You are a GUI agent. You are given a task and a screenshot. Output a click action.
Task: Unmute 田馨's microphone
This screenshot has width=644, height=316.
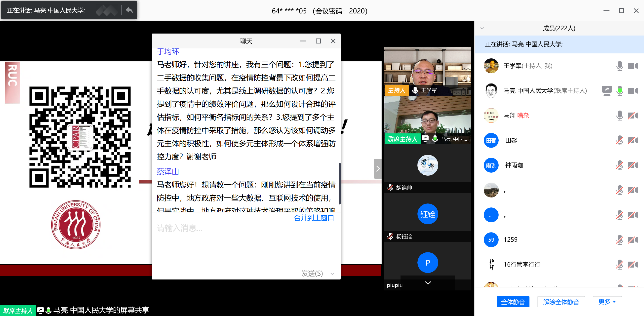pos(619,141)
